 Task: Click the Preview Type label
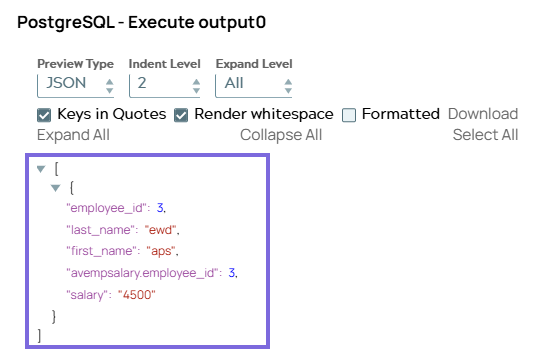tap(75, 64)
